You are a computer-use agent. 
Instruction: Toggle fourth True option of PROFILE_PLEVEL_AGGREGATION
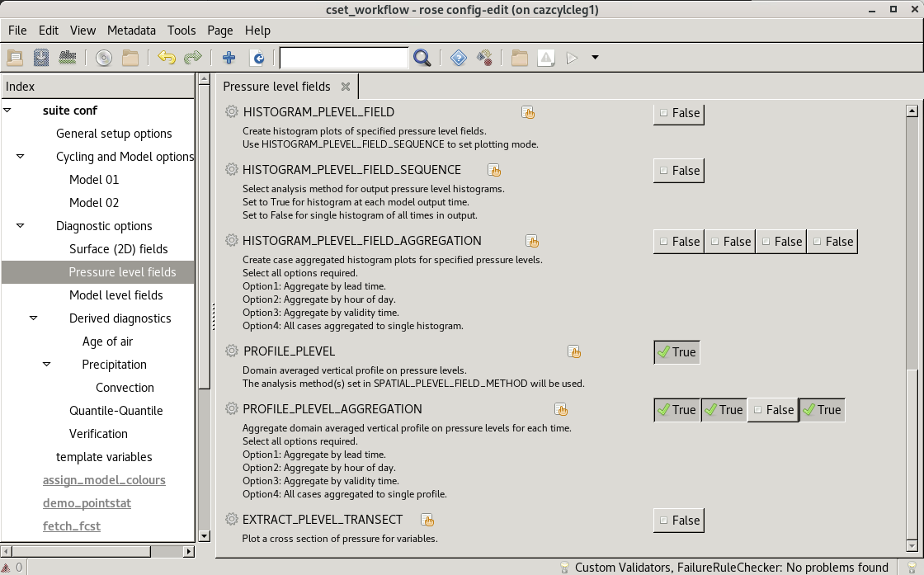822,410
